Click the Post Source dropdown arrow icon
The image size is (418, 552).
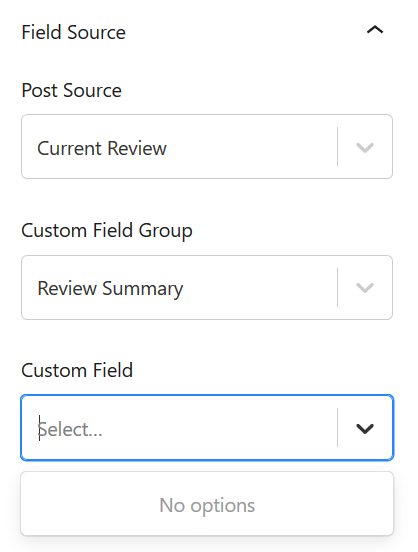coord(365,147)
